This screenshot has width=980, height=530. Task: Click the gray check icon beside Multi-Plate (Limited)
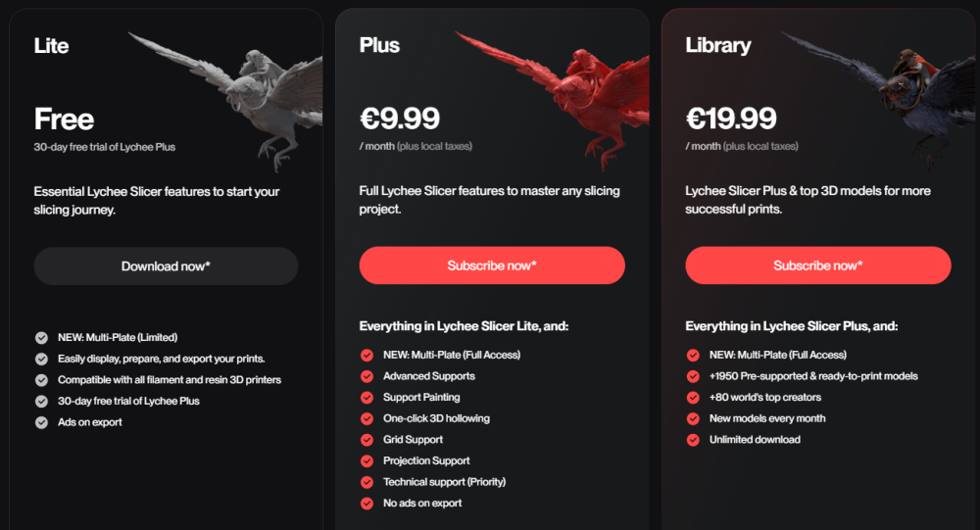coord(41,338)
